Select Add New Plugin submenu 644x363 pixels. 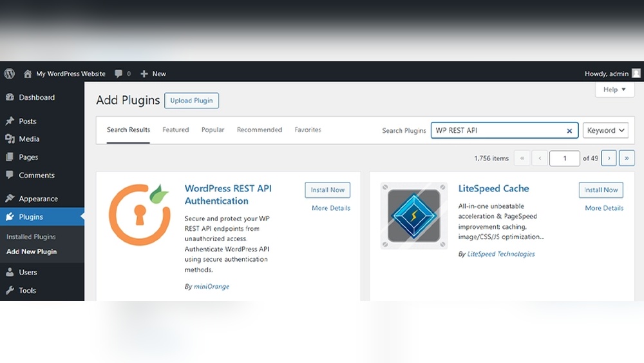tap(32, 251)
